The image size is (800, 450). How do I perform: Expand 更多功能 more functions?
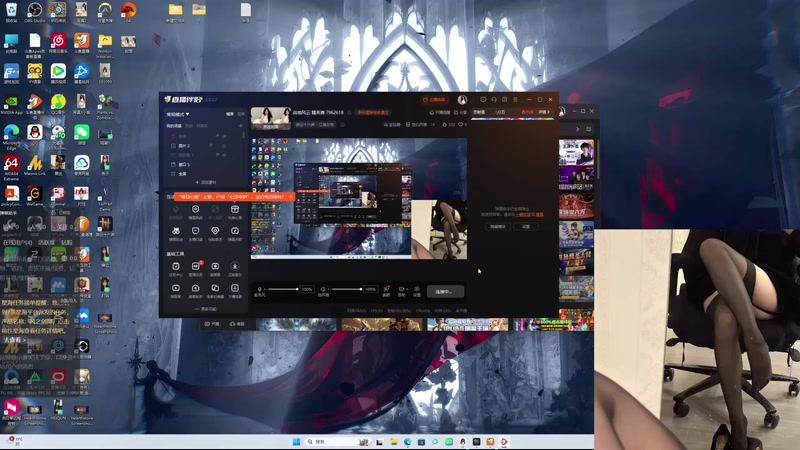[206, 309]
